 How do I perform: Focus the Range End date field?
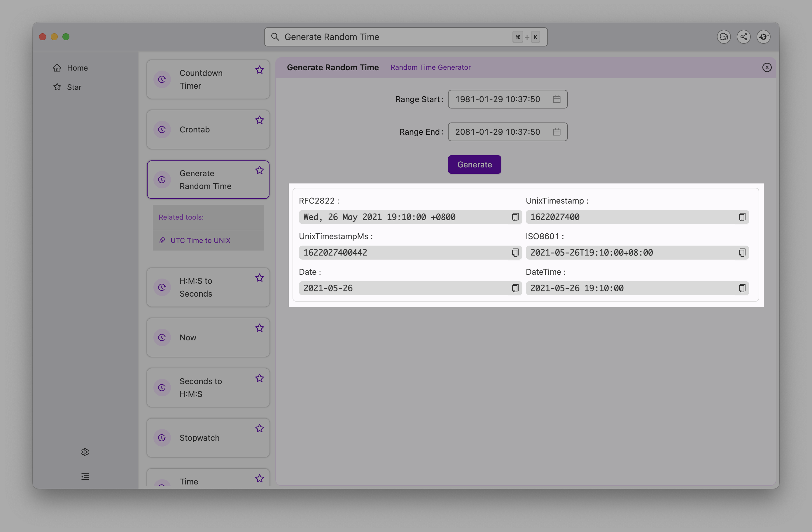pyautogui.click(x=508, y=132)
